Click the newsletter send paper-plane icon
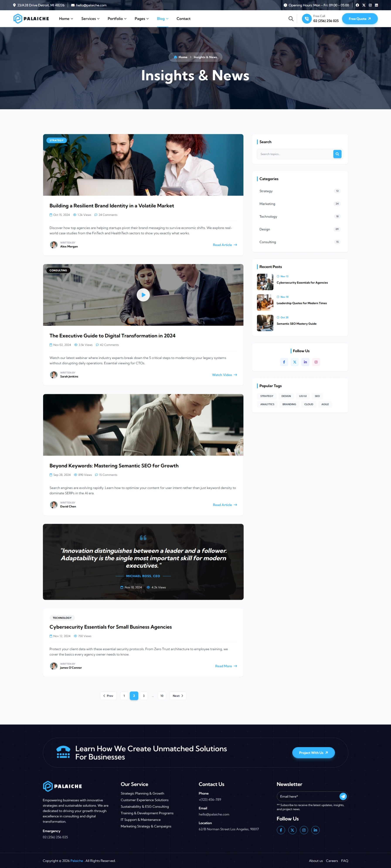 pyautogui.click(x=343, y=796)
